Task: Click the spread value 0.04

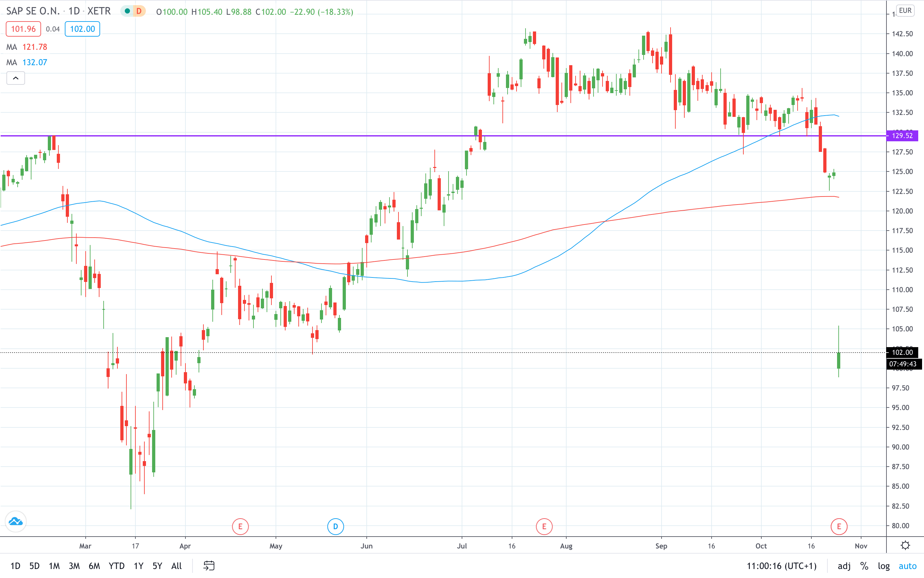Action: click(x=53, y=29)
